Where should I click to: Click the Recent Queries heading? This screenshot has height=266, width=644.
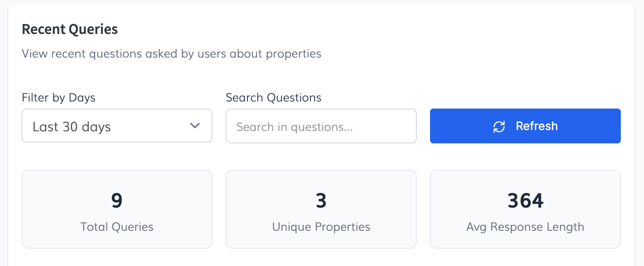pyautogui.click(x=70, y=29)
